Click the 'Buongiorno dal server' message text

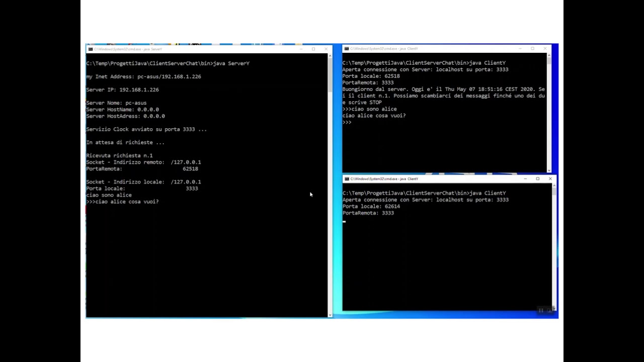(444, 96)
